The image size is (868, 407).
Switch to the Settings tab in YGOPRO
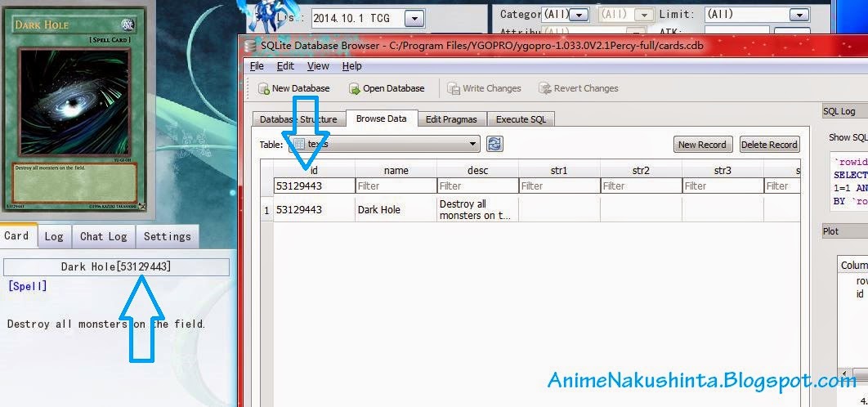[x=168, y=236]
